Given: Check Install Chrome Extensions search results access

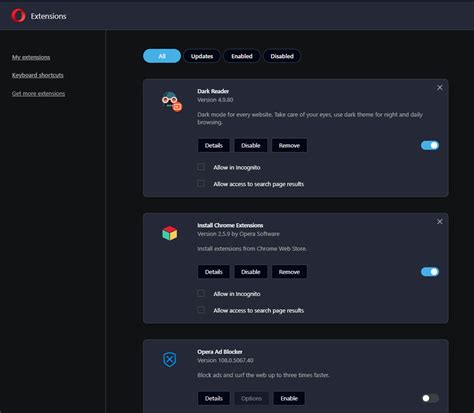Looking at the screenshot, I should pyautogui.click(x=201, y=310).
